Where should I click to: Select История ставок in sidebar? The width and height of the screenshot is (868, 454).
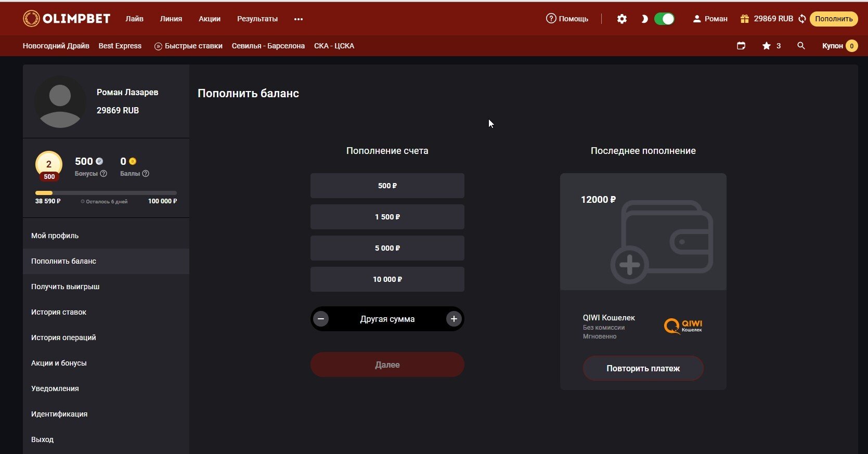point(59,312)
